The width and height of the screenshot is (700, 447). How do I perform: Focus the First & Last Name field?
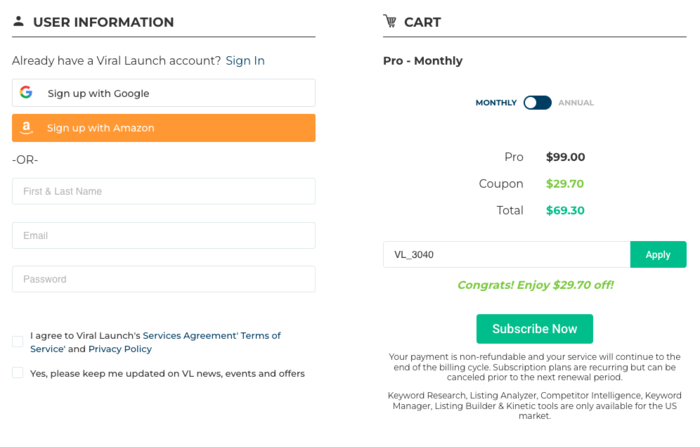tap(163, 191)
